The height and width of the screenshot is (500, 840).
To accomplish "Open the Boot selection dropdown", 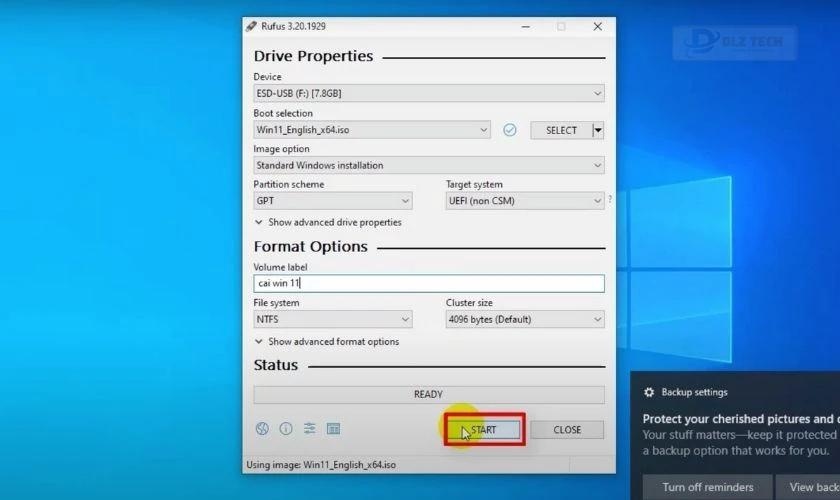I will tap(372, 130).
